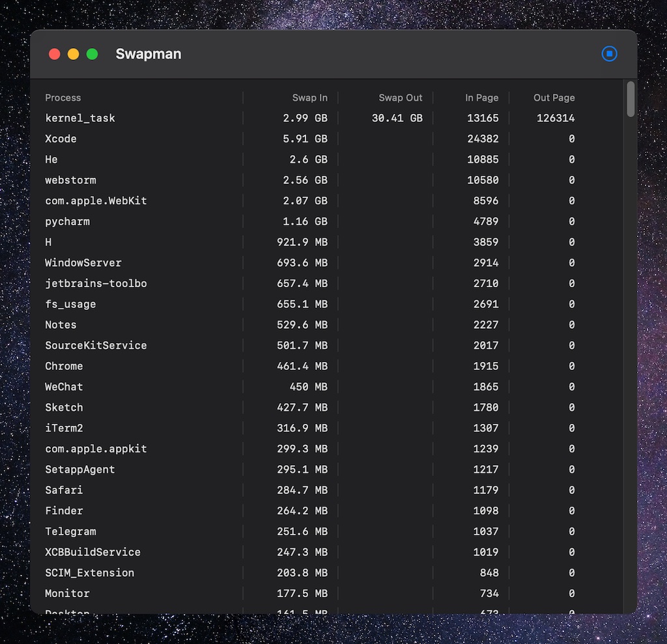Screen dimensions: 667x644
Task: Select the XCBBuildService process
Action: (92, 552)
